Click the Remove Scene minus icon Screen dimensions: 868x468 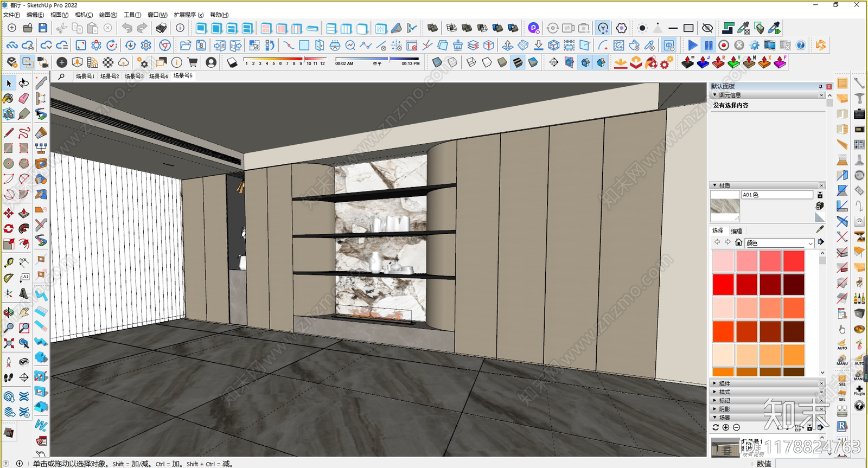click(x=736, y=427)
